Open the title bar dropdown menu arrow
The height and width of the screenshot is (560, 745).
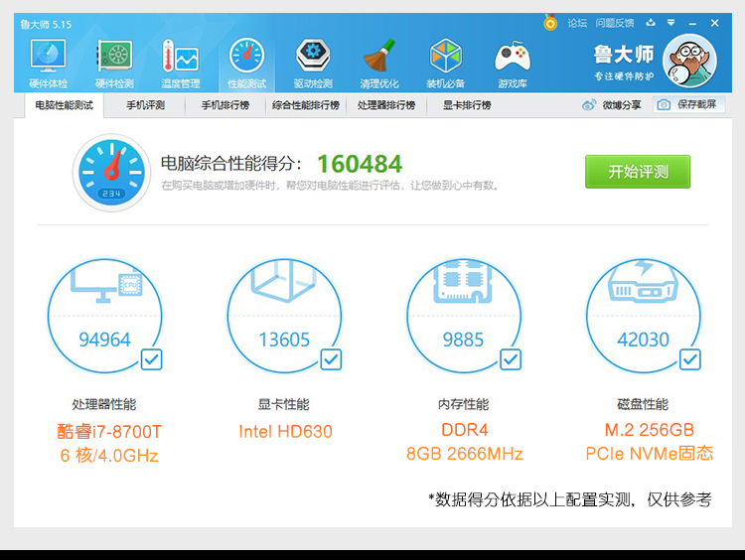coord(670,22)
